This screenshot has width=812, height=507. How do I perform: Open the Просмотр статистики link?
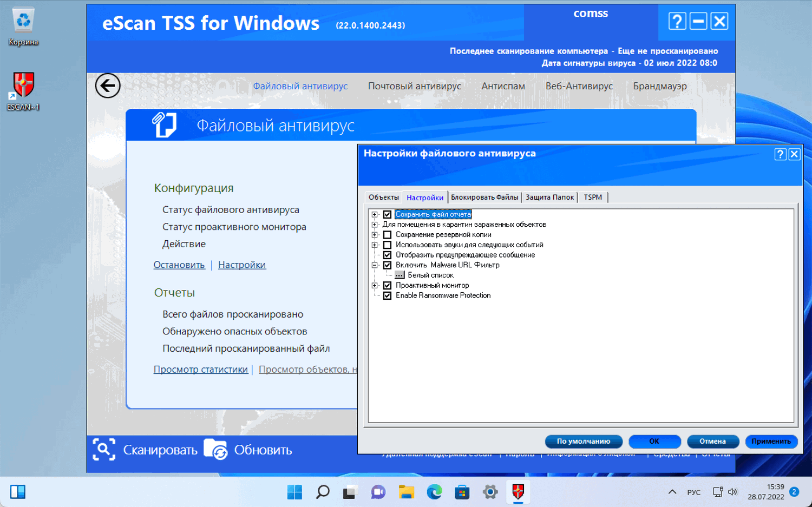click(201, 370)
